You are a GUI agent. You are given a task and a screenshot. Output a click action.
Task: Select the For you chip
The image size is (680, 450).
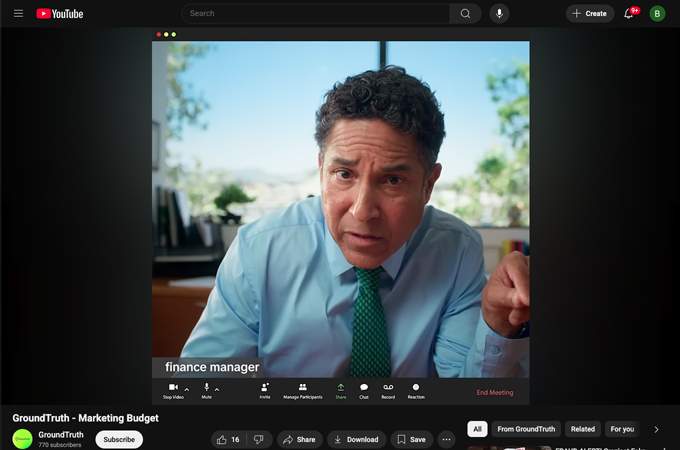tap(622, 429)
